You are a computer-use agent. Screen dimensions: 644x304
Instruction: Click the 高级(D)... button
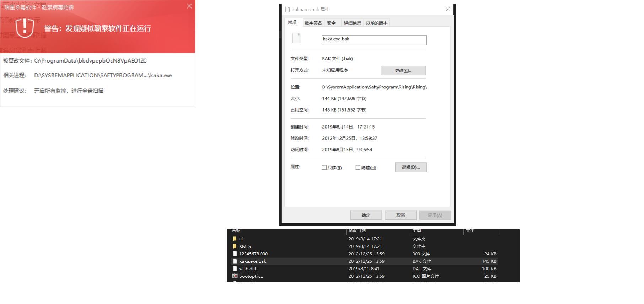[x=411, y=167]
